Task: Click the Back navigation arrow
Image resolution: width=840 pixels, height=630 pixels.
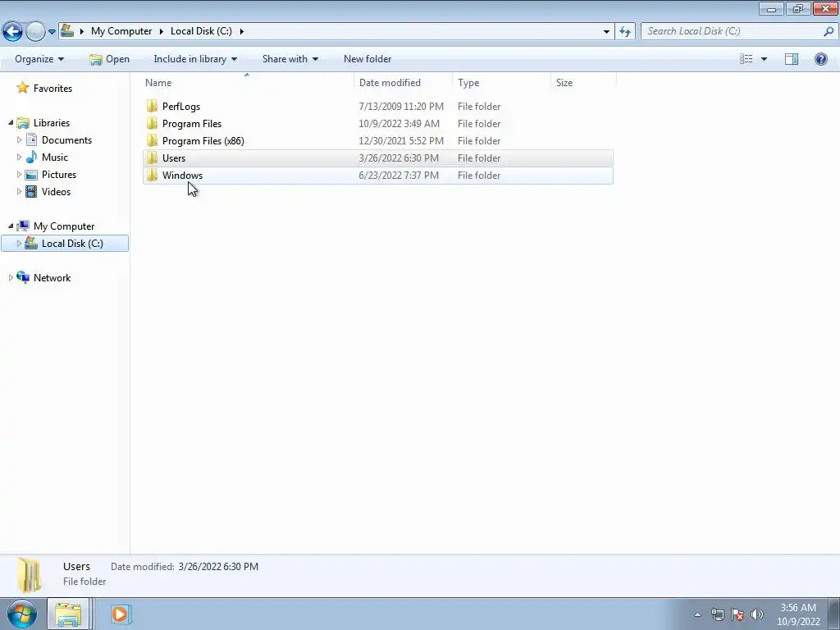Action: coord(13,32)
